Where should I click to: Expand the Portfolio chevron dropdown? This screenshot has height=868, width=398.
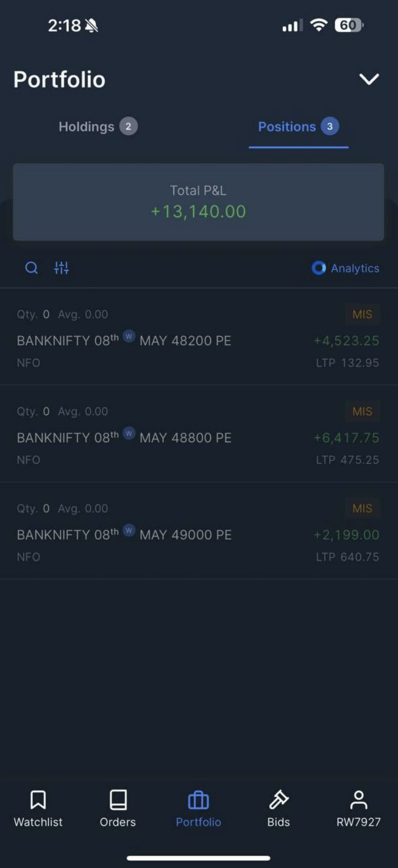(369, 79)
